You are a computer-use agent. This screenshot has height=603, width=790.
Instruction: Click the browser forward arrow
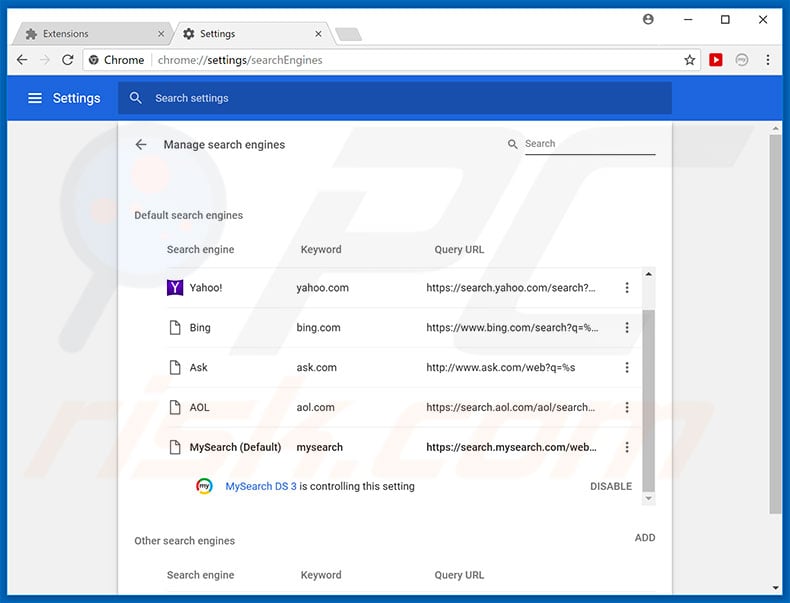[x=45, y=60]
